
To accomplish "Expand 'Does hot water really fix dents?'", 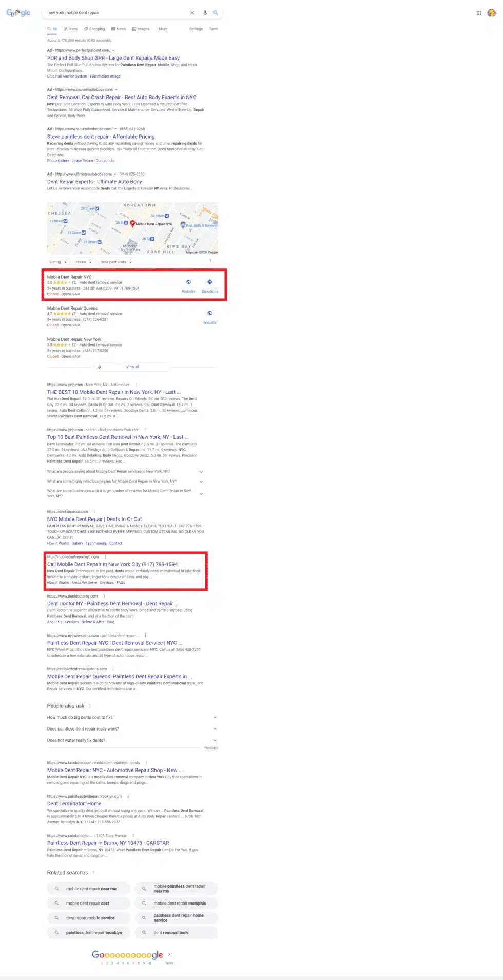I will point(132,740).
